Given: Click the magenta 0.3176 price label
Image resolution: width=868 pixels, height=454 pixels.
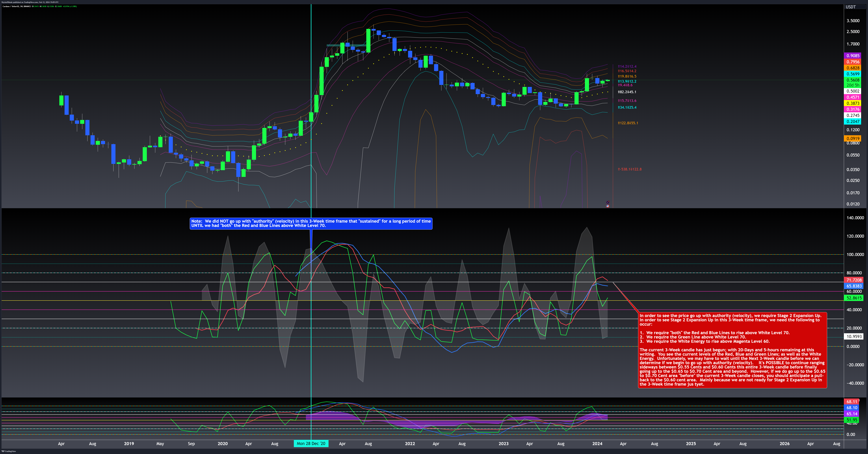Looking at the screenshot, I should pyautogui.click(x=853, y=109).
